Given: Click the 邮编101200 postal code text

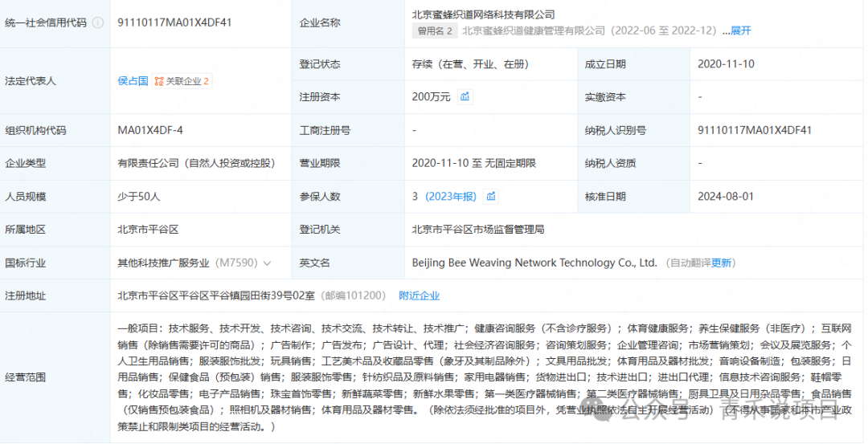Looking at the screenshot, I should pos(353,295).
